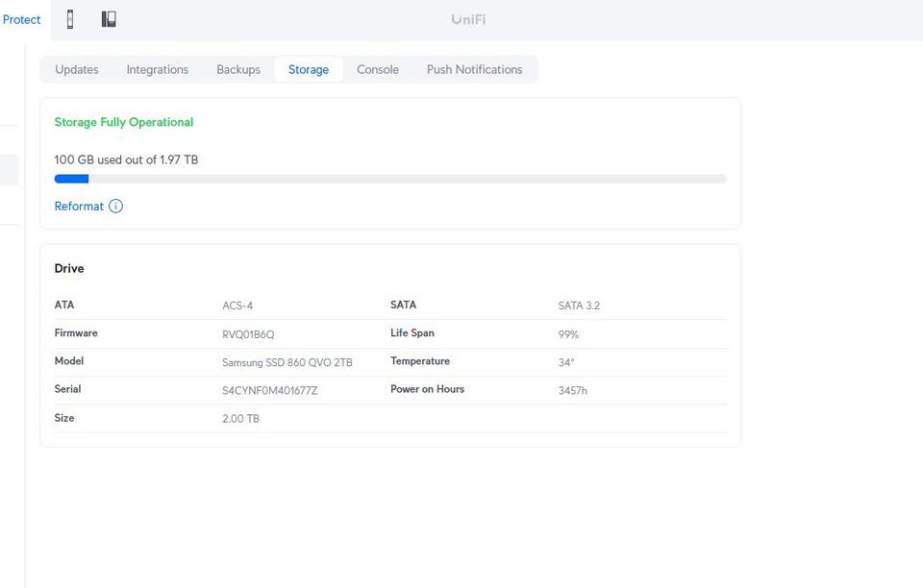923x588 pixels.
Task: Click the info icon beside Reformat
Action: tap(115, 207)
